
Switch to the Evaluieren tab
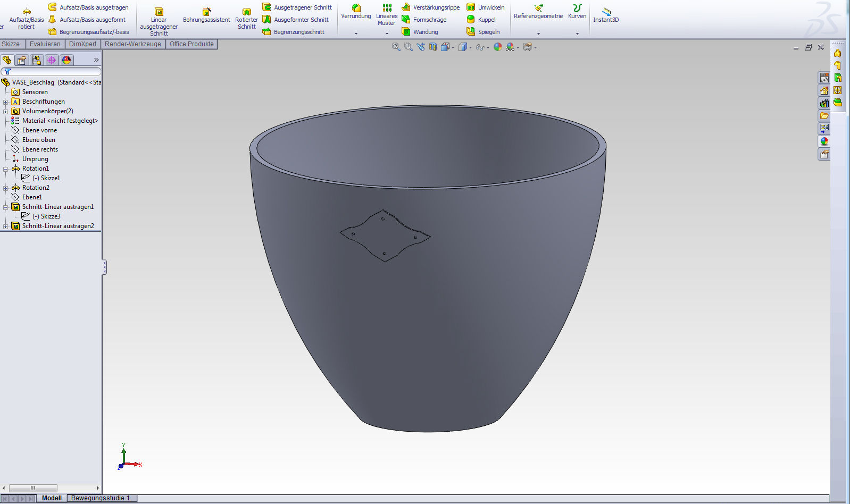(45, 44)
